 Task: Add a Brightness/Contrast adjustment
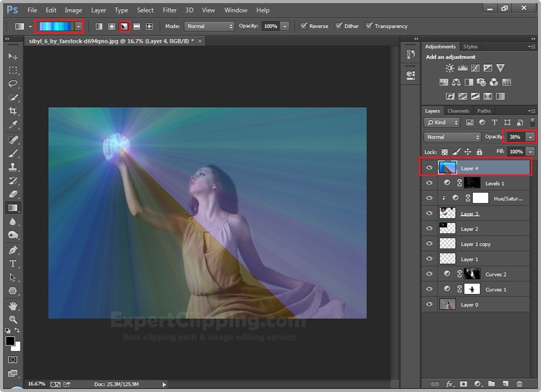[x=450, y=68]
